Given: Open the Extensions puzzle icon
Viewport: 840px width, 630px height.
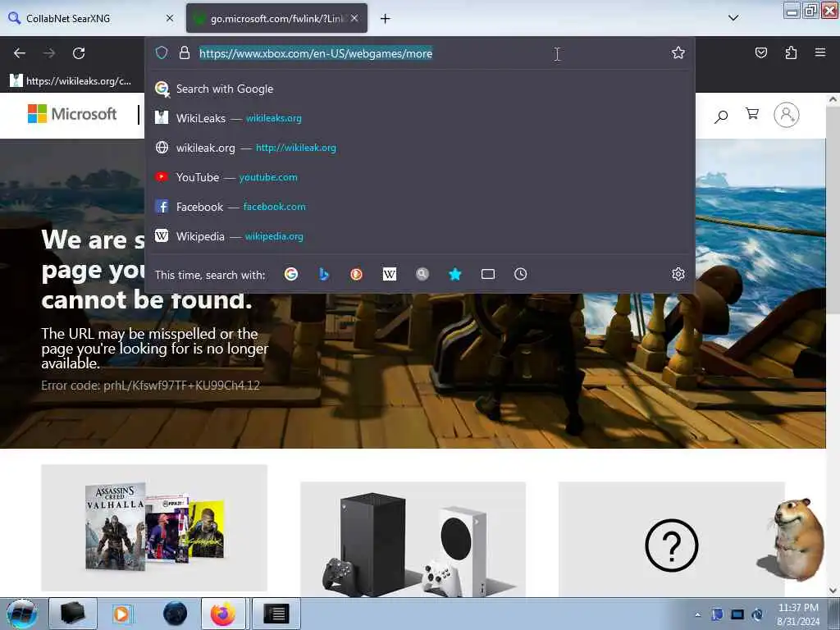Looking at the screenshot, I should pos(791,52).
